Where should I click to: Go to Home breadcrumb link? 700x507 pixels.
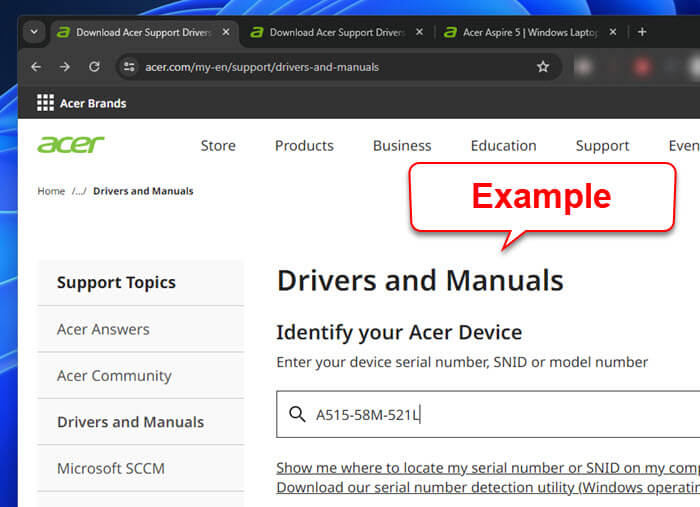51,191
